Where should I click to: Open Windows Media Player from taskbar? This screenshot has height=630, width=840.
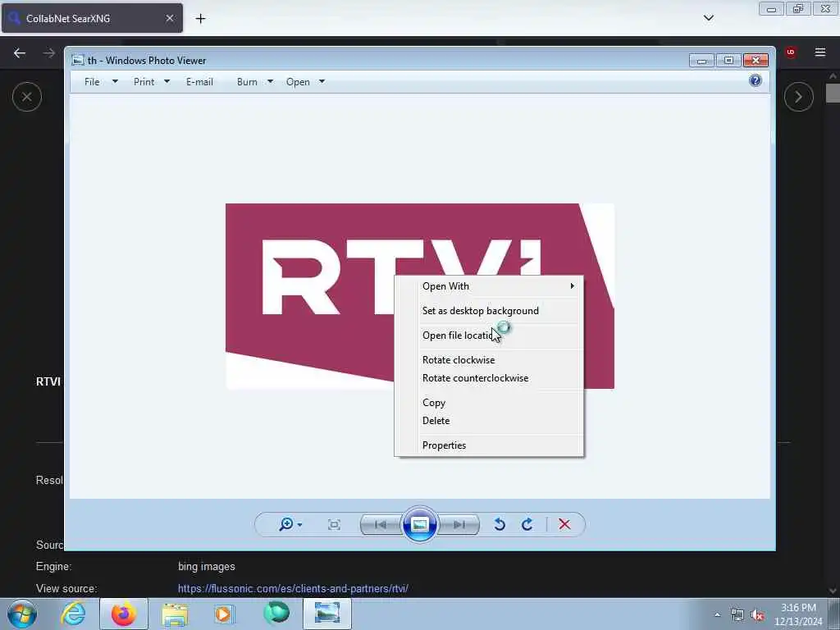[224, 614]
